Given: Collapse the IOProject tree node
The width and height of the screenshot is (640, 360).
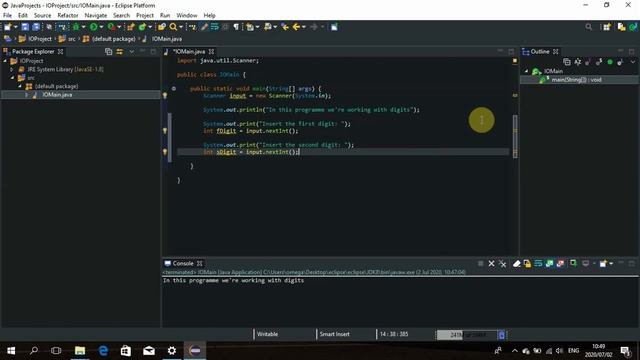Looking at the screenshot, I should click(5, 61).
